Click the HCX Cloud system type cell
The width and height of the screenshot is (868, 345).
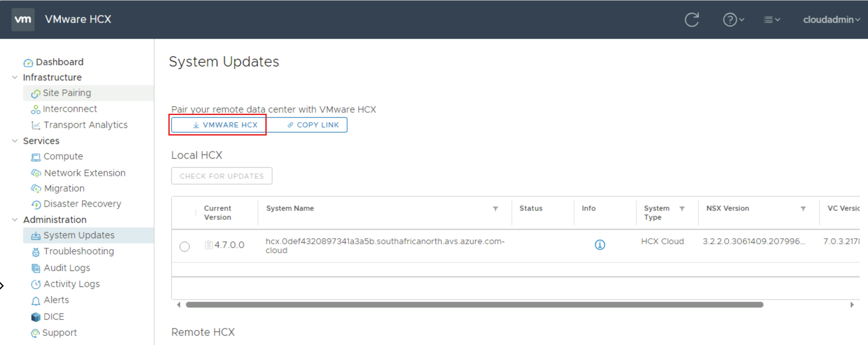pos(662,241)
